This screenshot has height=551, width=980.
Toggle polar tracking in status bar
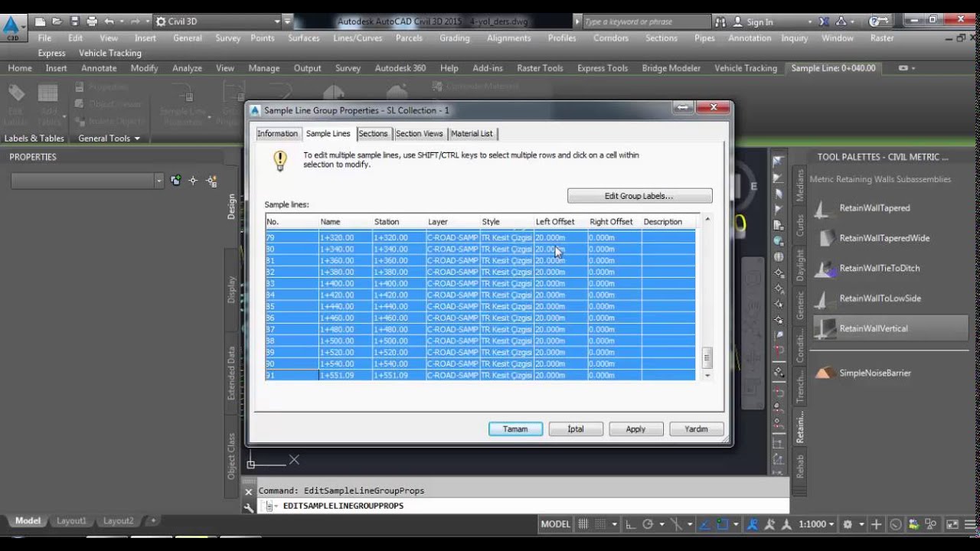pyautogui.click(x=648, y=524)
